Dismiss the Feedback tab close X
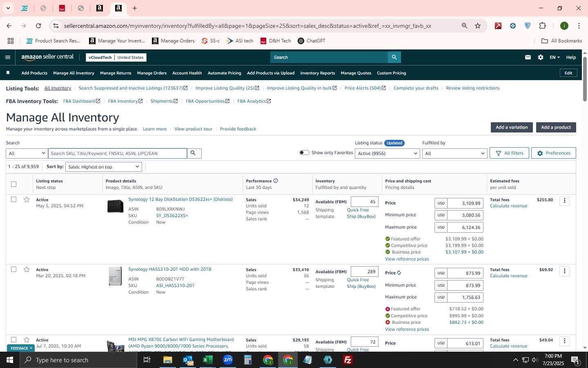Image resolution: width=588 pixels, height=368 pixels. point(31,348)
